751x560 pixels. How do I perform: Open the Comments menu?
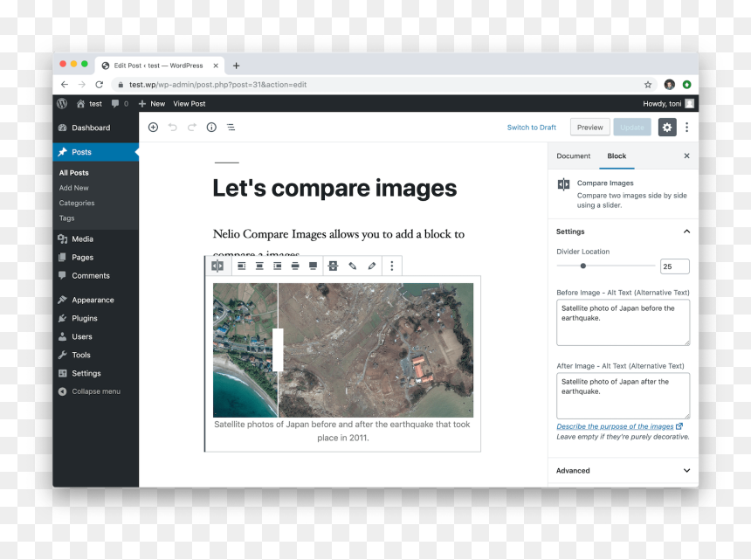[x=96, y=275]
